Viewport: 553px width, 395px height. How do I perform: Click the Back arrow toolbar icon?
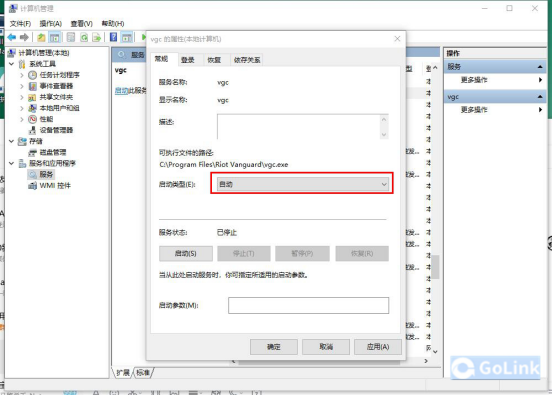pyautogui.click(x=12, y=37)
